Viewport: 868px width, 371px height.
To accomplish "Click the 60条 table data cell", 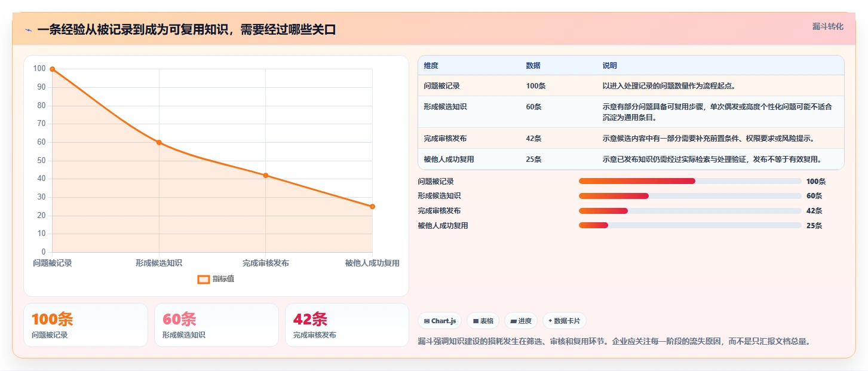I will [x=533, y=107].
